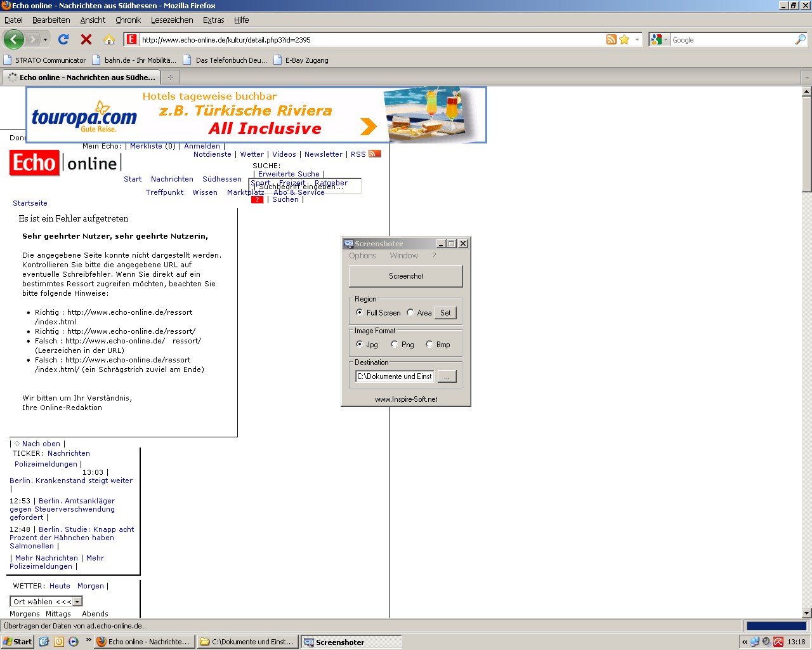Choose Bmp image format
Screen dimensions: 812x650
point(429,344)
